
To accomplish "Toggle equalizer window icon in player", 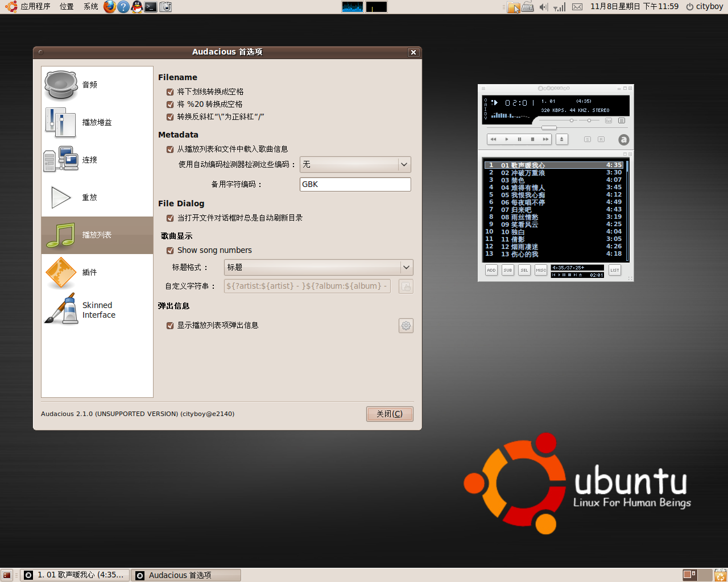I will (x=609, y=120).
